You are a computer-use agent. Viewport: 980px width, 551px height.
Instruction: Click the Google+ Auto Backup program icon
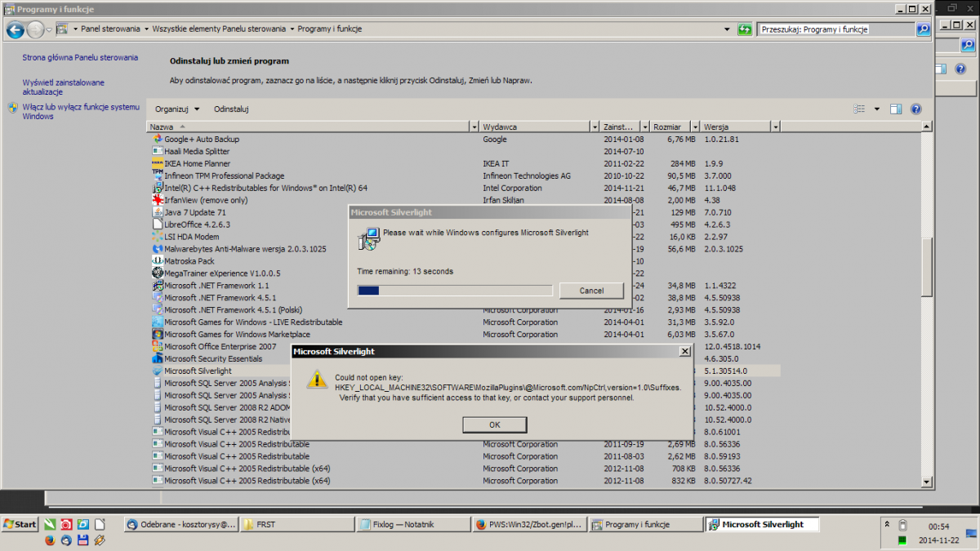pos(158,139)
